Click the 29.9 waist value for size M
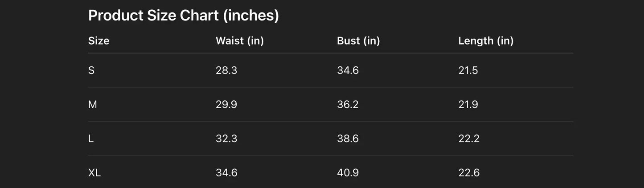 (226, 105)
